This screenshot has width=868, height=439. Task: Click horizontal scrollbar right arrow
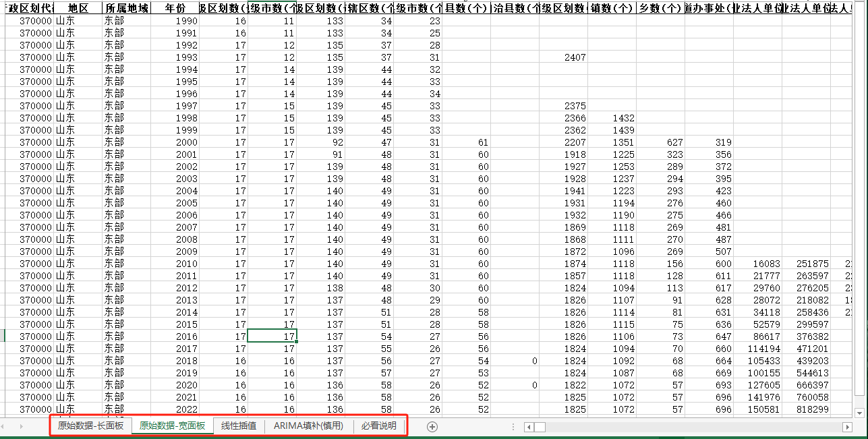(847, 427)
